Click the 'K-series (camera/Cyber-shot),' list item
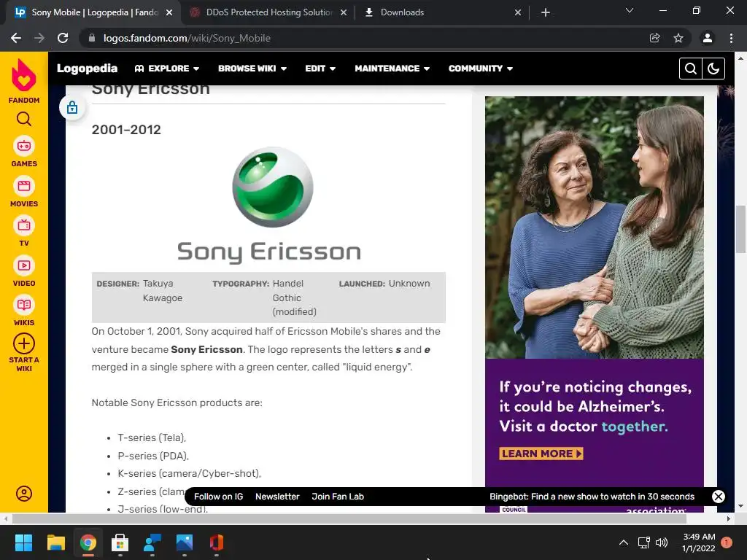Screen dimensions: 747x560 (x=190, y=473)
